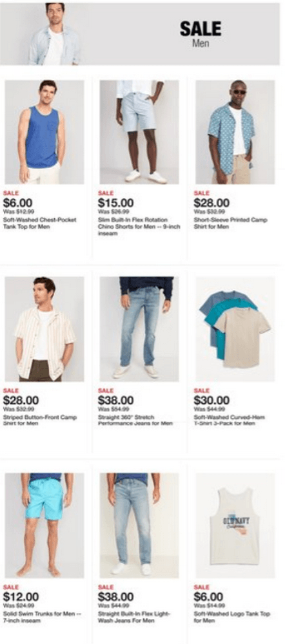The image size is (285, 644).
Task: Open the printed camp shirt photo
Action: click(235, 132)
